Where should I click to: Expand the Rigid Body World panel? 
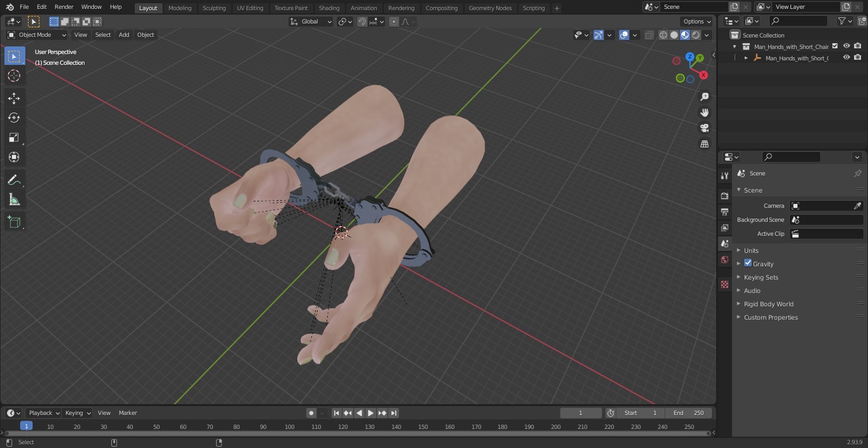pyautogui.click(x=768, y=304)
